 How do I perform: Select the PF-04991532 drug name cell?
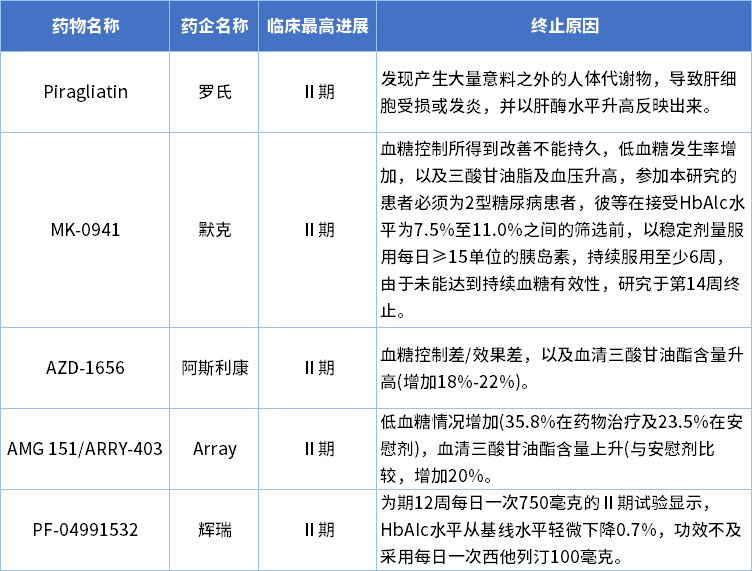(x=85, y=530)
